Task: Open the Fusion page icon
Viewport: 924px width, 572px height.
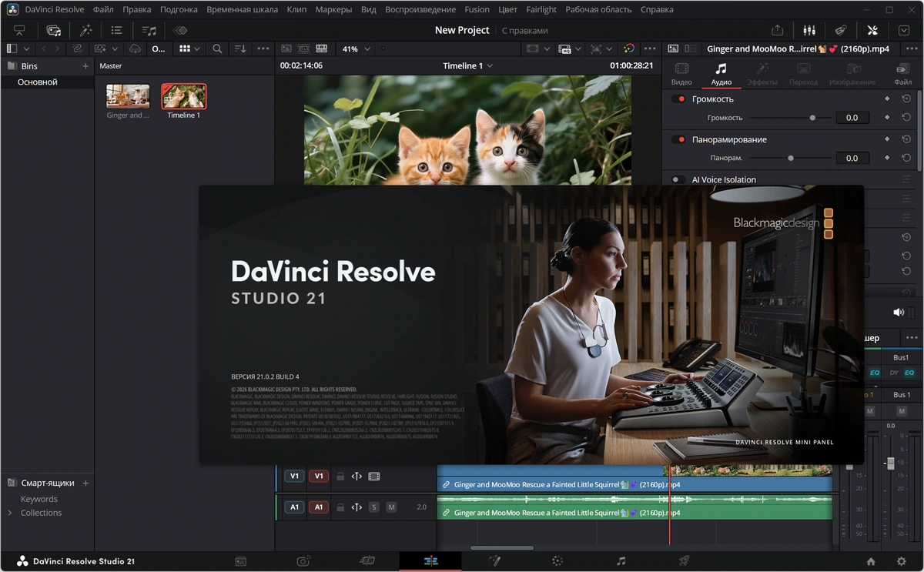Action: [494, 561]
